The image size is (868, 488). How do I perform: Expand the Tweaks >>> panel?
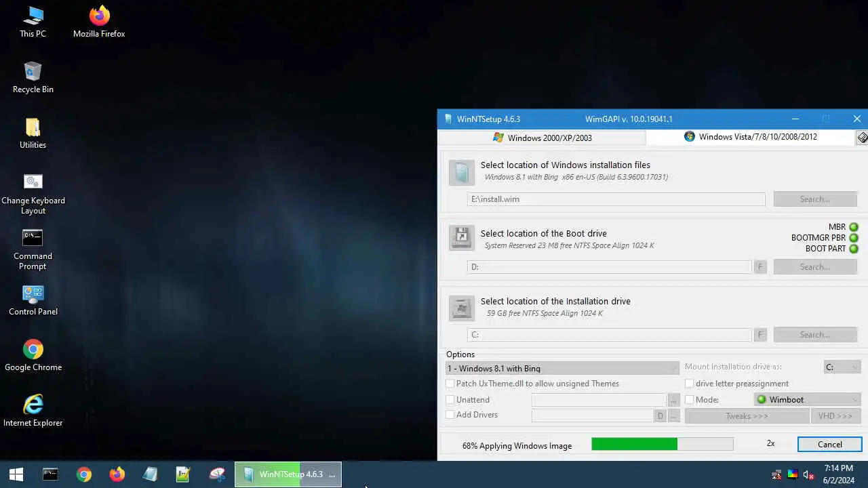(747, 415)
